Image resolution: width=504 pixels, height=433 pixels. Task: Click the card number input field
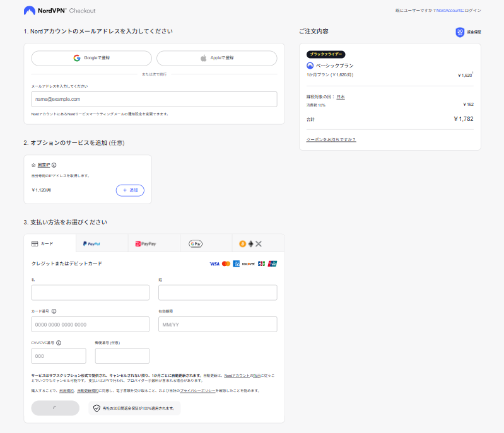tap(90, 325)
